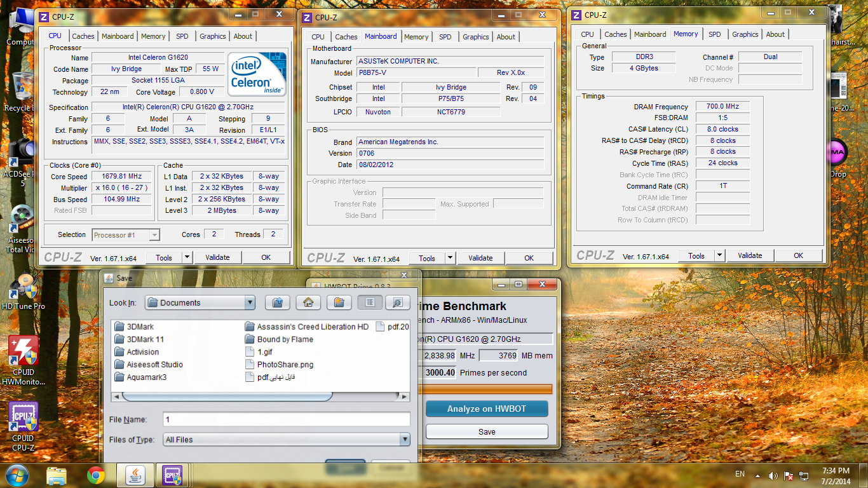This screenshot has height=488, width=868.
Task: Click Analyze on HWBOT button
Action: tap(487, 409)
